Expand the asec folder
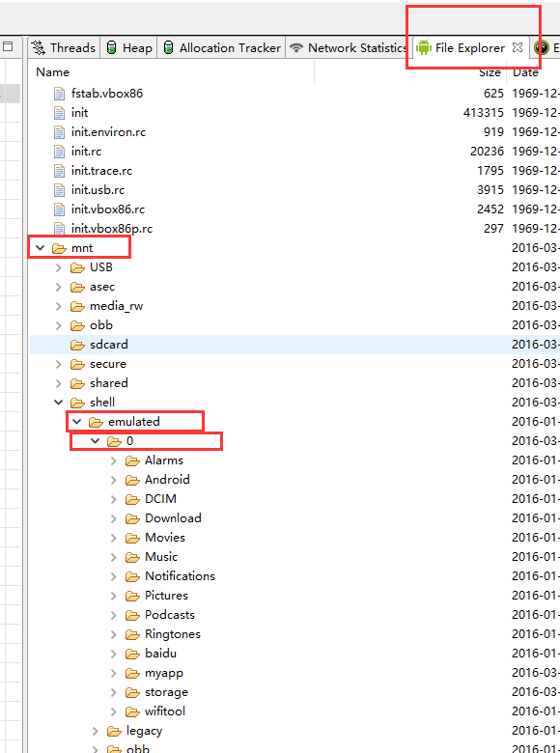 pyautogui.click(x=59, y=287)
